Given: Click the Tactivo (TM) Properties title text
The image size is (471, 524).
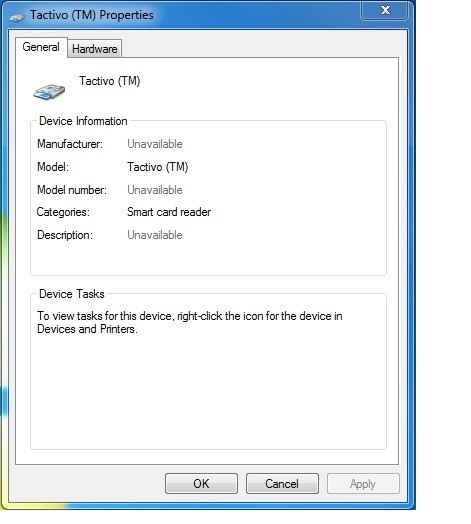Looking at the screenshot, I should click(x=92, y=15).
